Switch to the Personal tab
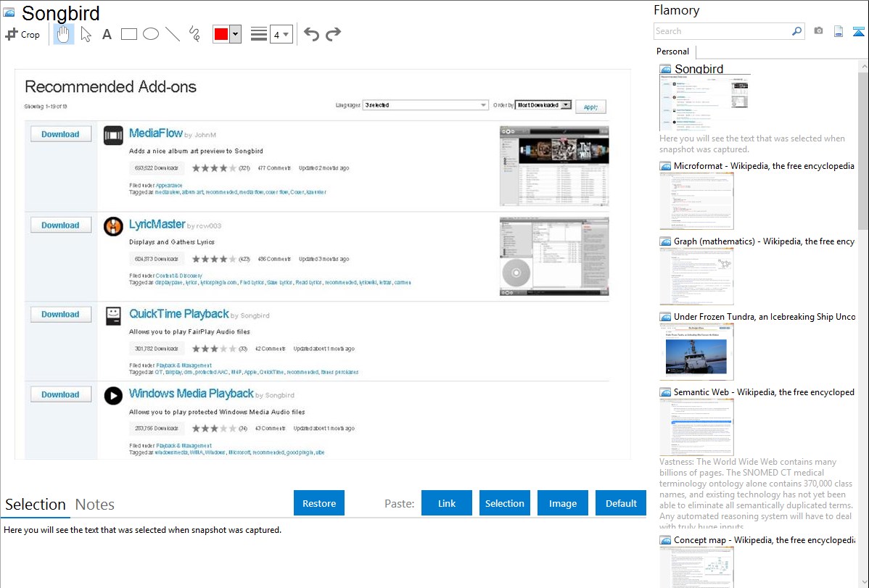 coord(672,51)
